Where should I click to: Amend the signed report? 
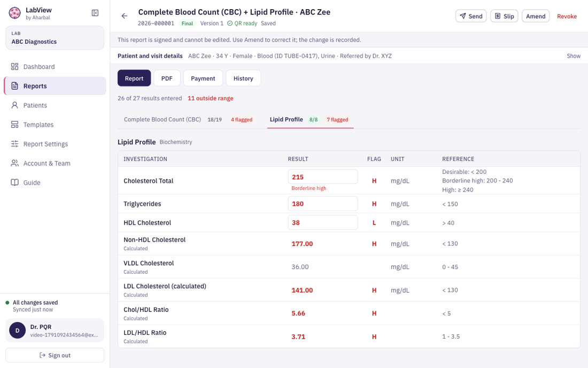536,16
